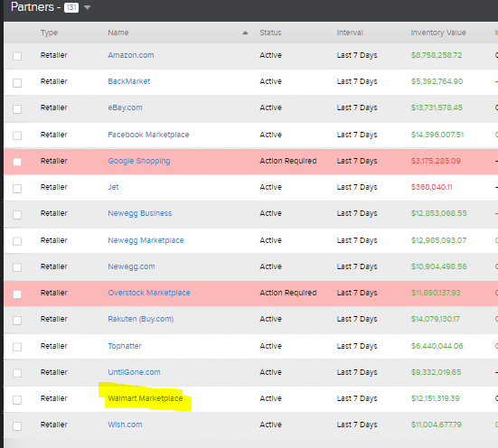Select the Google Shopping row checkbox
This screenshot has width=498, height=448.
[x=17, y=162]
